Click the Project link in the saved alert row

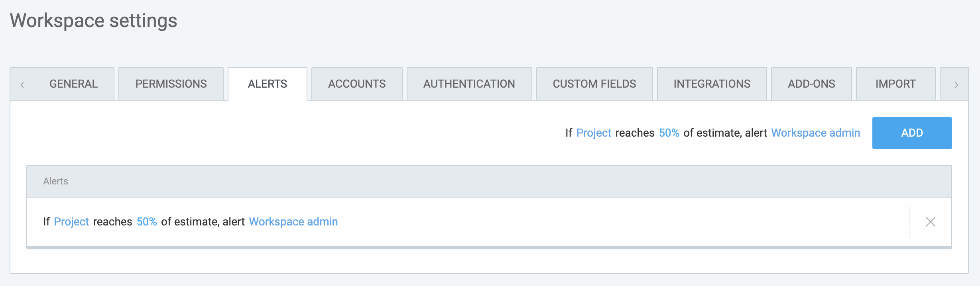72,222
